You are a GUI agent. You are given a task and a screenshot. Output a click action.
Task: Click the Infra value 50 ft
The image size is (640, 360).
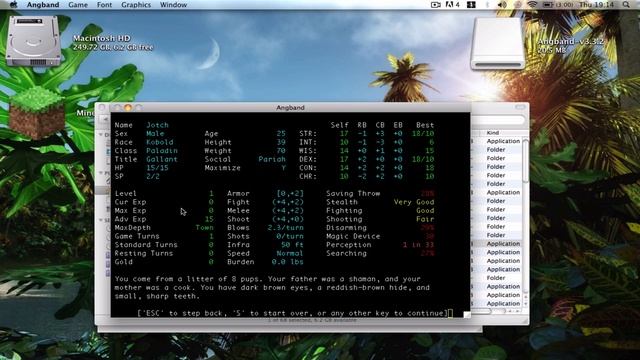[x=292, y=245]
